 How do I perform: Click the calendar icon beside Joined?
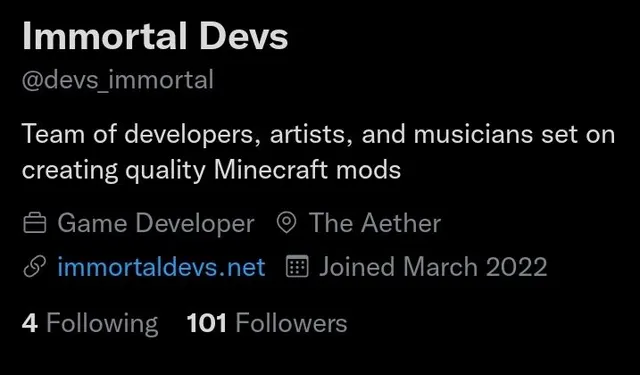coord(297,267)
